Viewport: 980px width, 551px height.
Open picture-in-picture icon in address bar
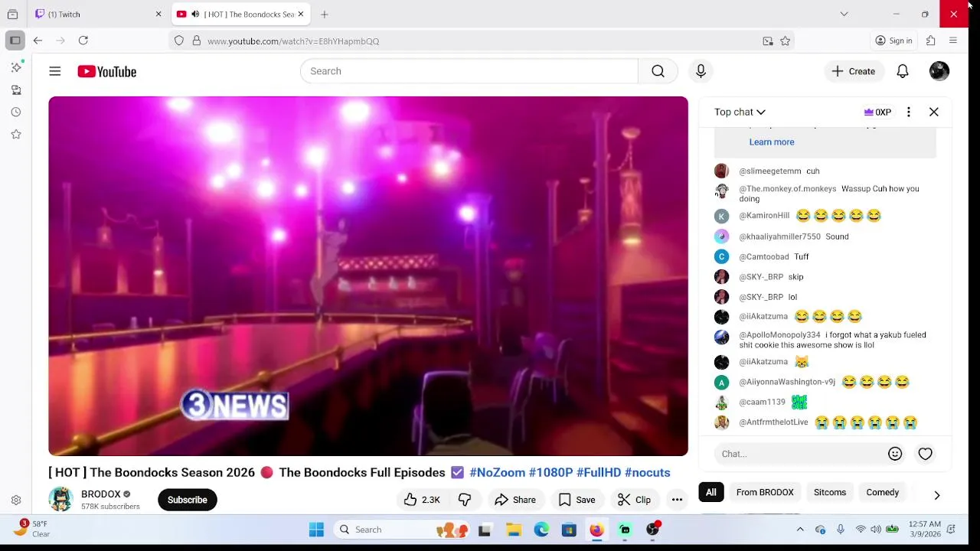(768, 41)
